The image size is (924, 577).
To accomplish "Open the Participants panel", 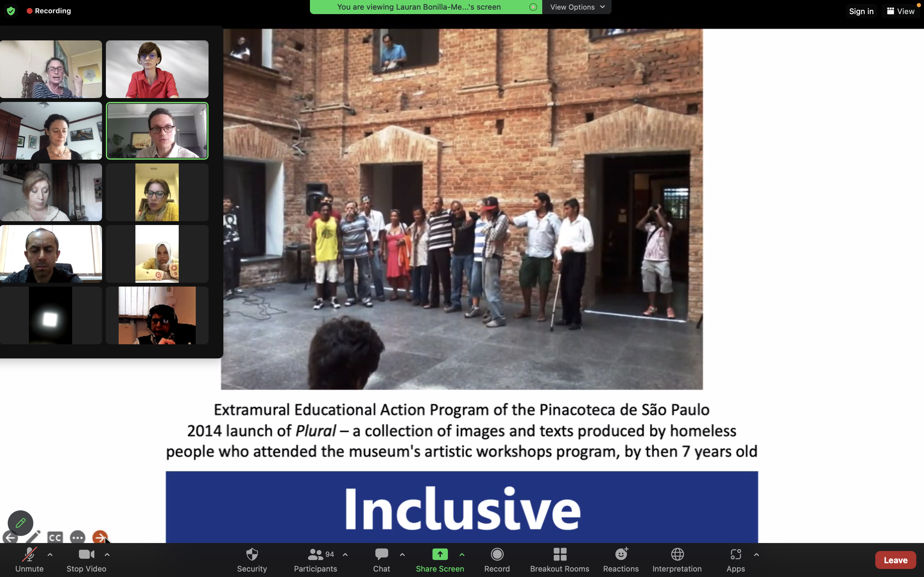I will pos(315,559).
